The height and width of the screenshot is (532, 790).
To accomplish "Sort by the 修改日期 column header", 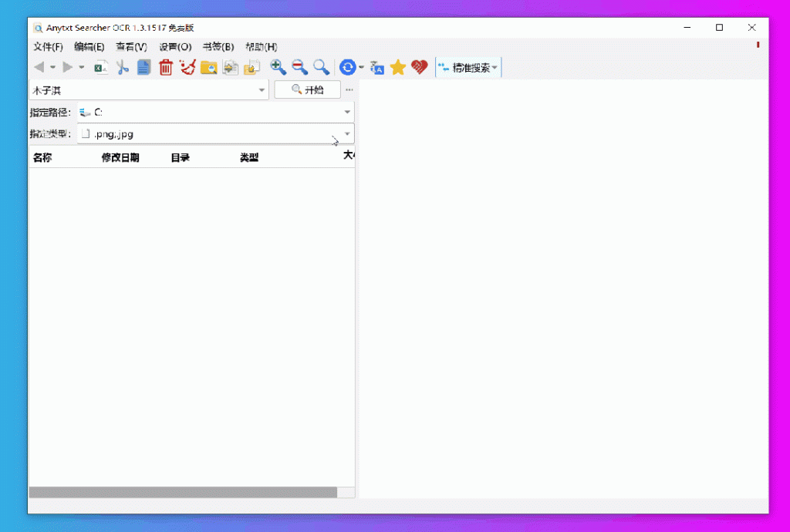I will pyautogui.click(x=120, y=157).
